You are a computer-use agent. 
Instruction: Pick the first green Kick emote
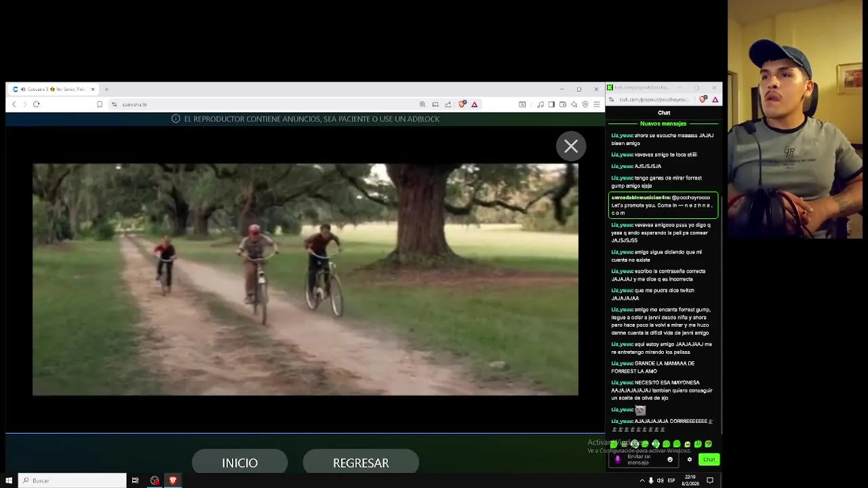click(x=614, y=444)
